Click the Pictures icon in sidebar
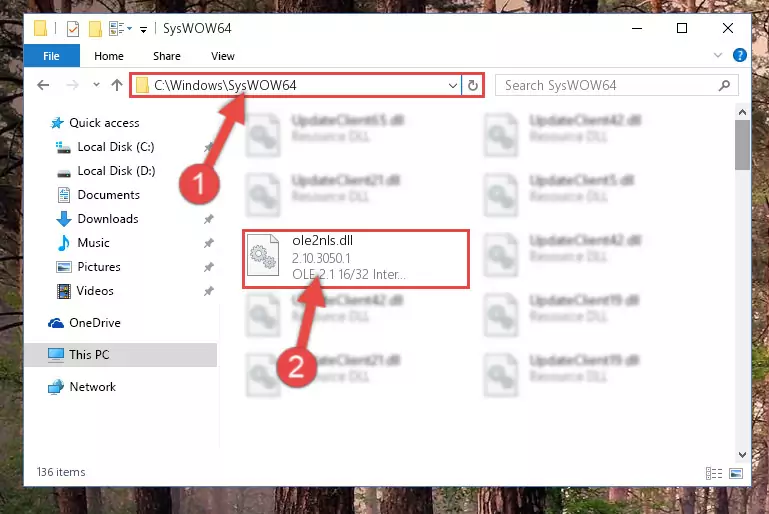 pyautogui.click(x=64, y=267)
